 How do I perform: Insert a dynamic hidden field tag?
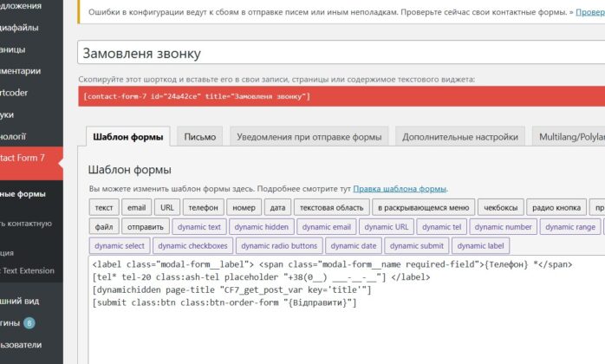[x=264, y=227]
